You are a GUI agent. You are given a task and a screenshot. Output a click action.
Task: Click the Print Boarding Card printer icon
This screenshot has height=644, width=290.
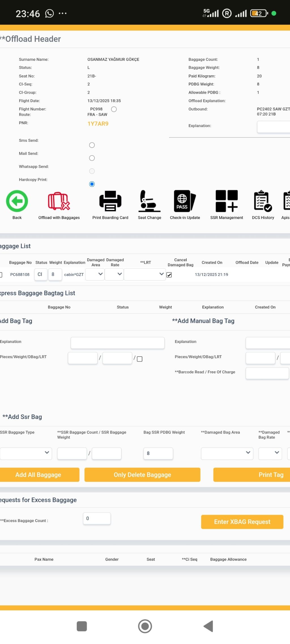110,201
